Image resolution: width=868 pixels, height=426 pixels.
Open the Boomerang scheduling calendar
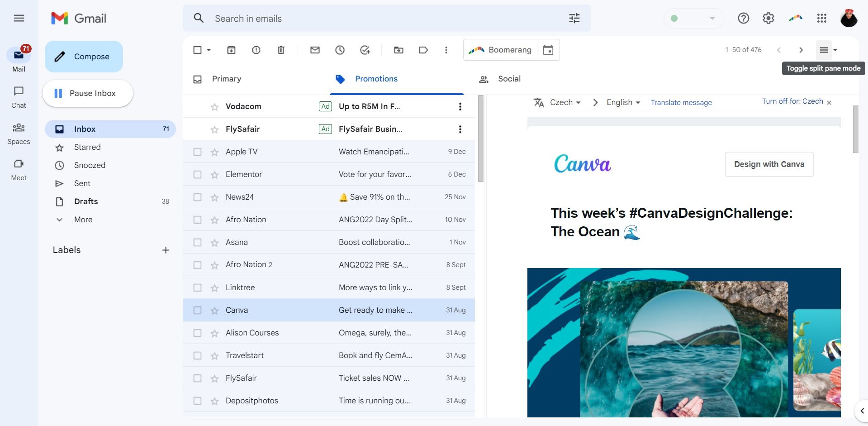(x=548, y=50)
